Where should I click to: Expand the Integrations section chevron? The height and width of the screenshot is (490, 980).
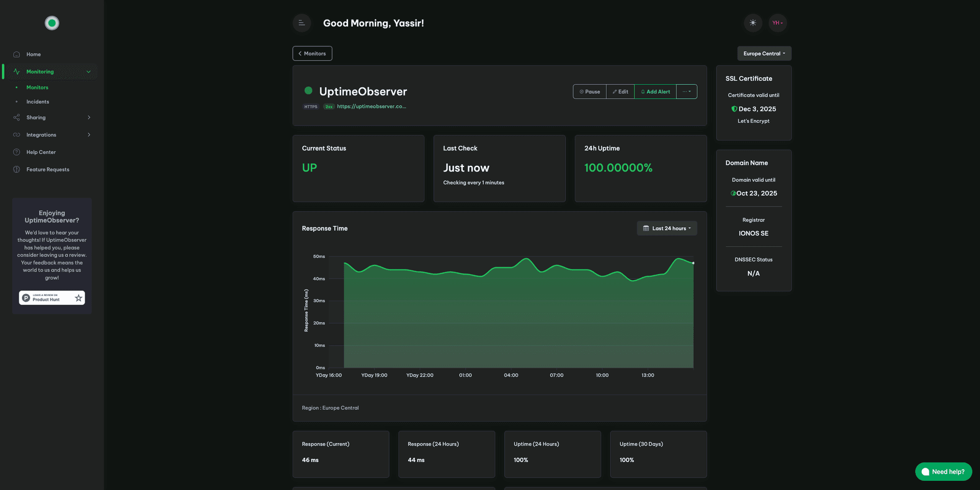(x=89, y=135)
